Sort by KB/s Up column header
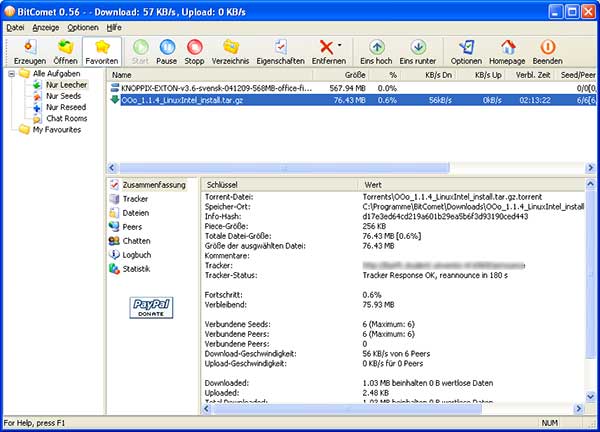This screenshot has height=432, width=600. 481,75
